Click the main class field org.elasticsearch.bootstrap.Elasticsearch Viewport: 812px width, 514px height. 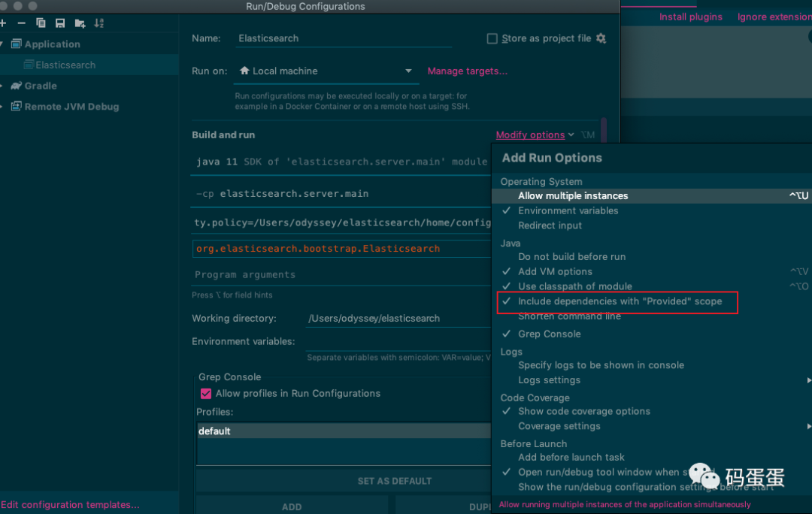342,249
